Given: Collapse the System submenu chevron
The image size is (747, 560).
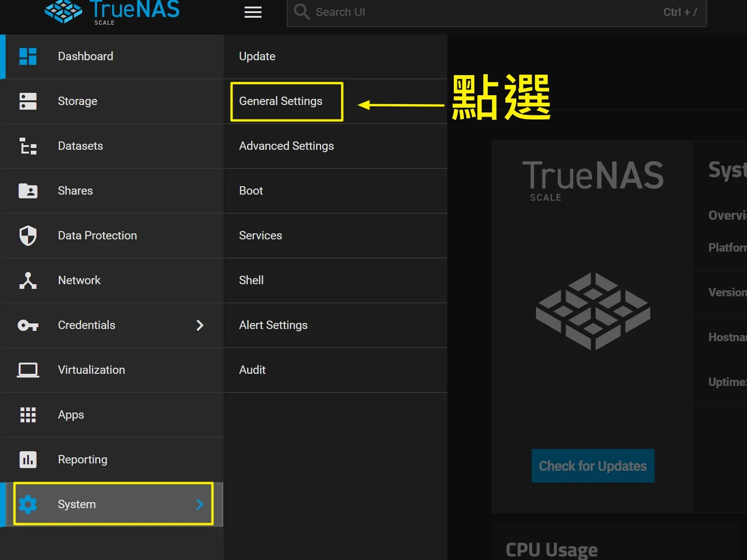Looking at the screenshot, I should 200,504.
